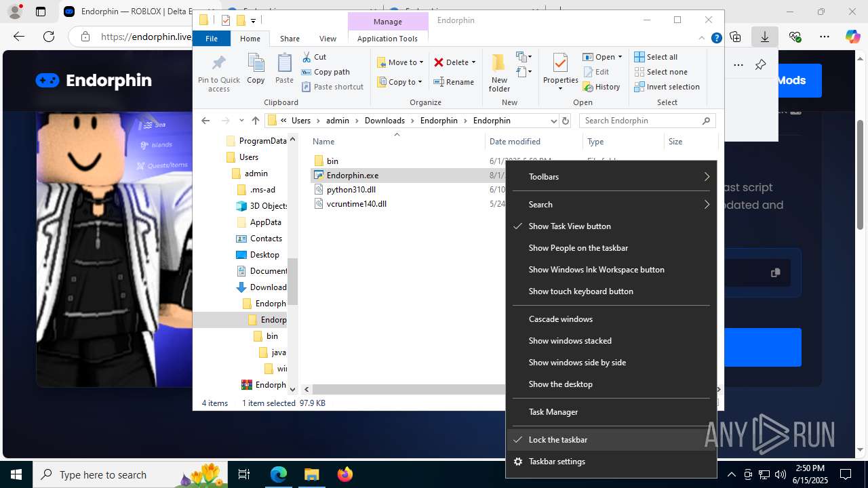
Task: Click the pin icon in downloads flyout
Action: tap(760, 65)
